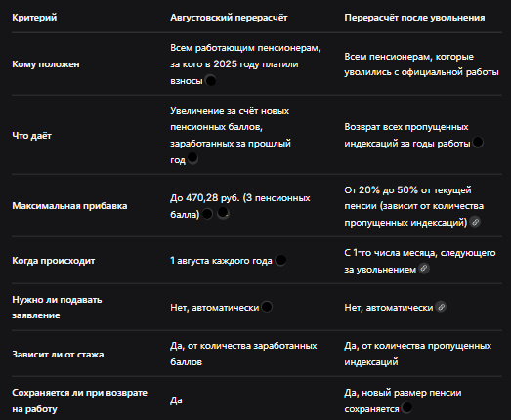Open the link icon after "за увольнением"
The width and height of the screenshot is (511, 420).
click(x=424, y=269)
